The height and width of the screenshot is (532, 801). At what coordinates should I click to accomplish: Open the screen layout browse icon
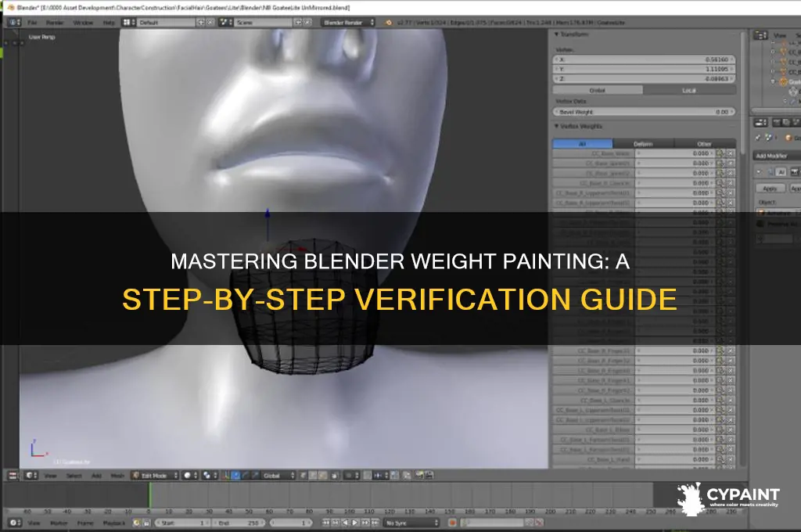click(x=129, y=23)
